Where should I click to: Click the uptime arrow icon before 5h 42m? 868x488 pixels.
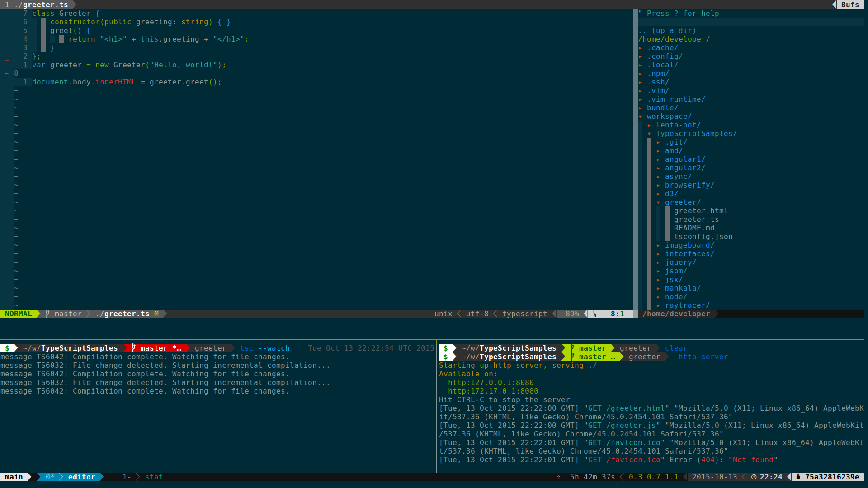coord(558,477)
